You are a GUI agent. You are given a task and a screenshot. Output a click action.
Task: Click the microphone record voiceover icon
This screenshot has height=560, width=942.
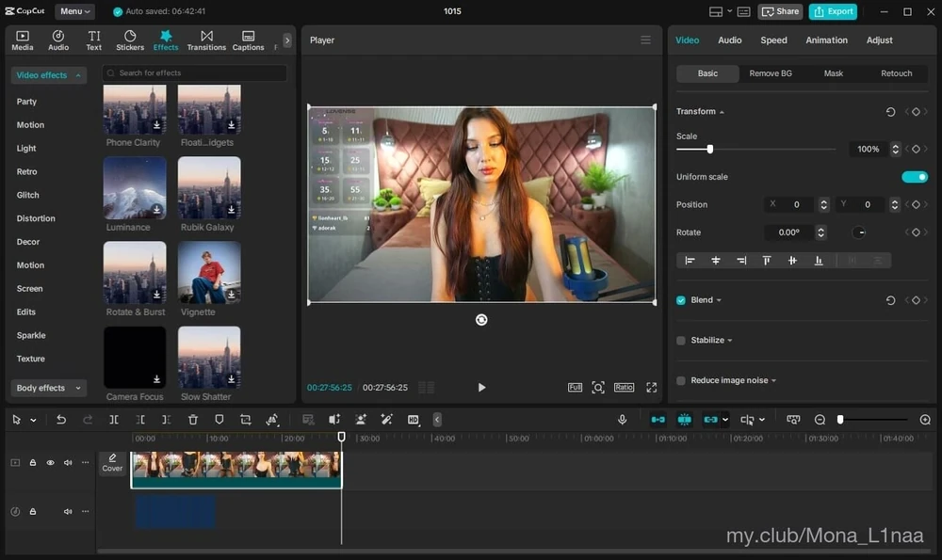pyautogui.click(x=622, y=420)
